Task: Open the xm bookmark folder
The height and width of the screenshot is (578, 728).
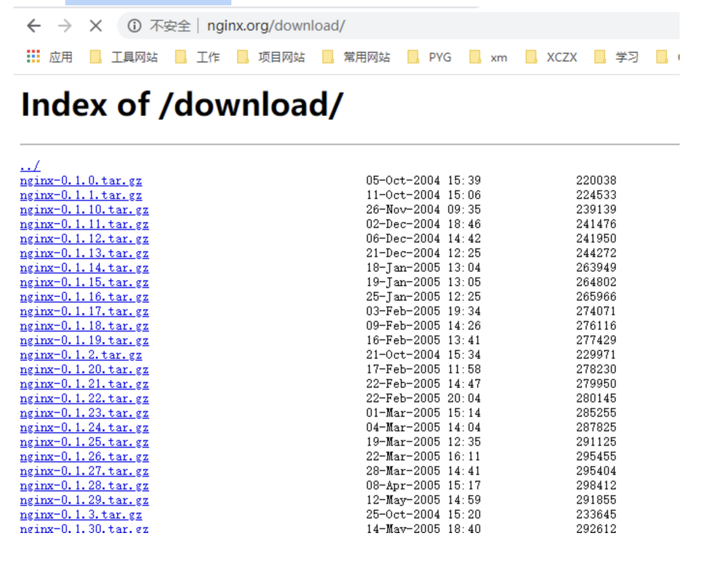Action: coord(488,57)
